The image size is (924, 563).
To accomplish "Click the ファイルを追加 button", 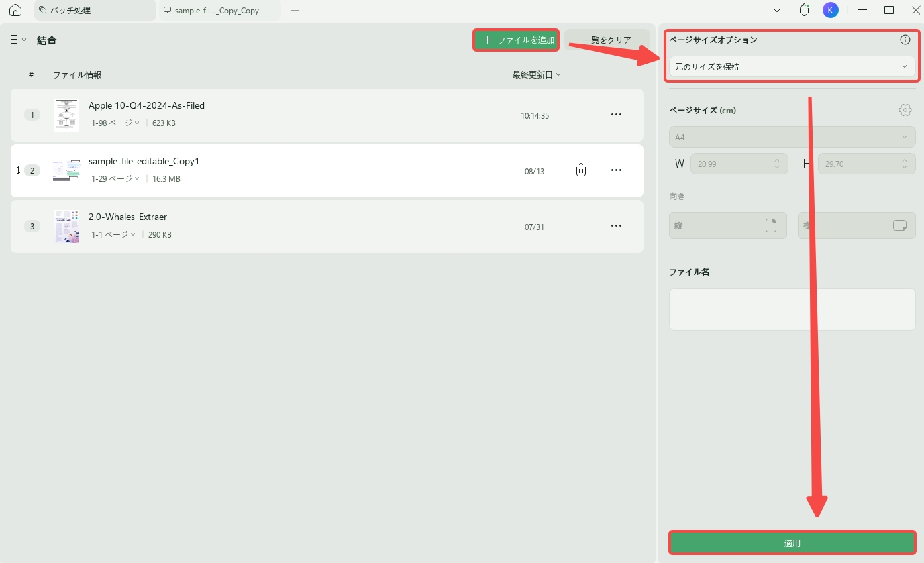I will pyautogui.click(x=516, y=40).
